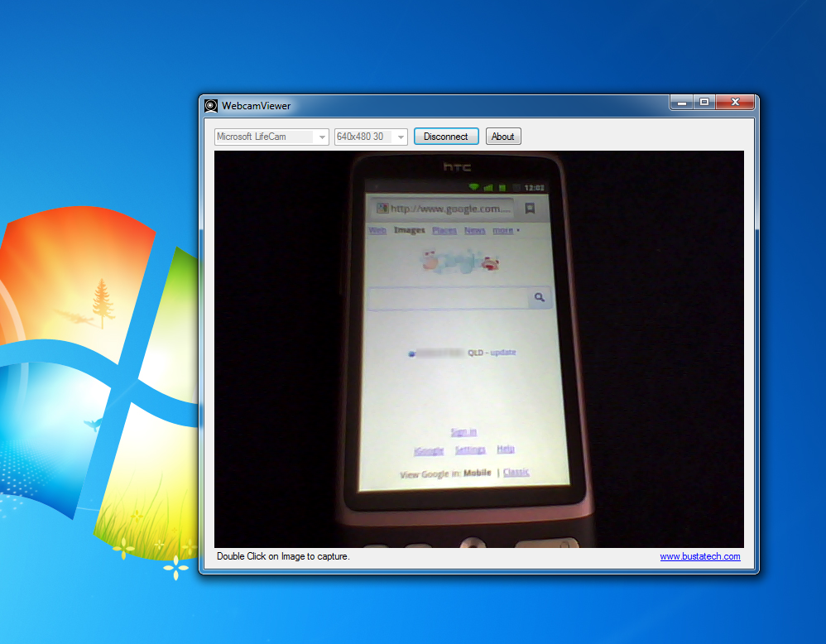Click the webcam video preview image
Screen dimensions: 826x644
coord(479,348)
